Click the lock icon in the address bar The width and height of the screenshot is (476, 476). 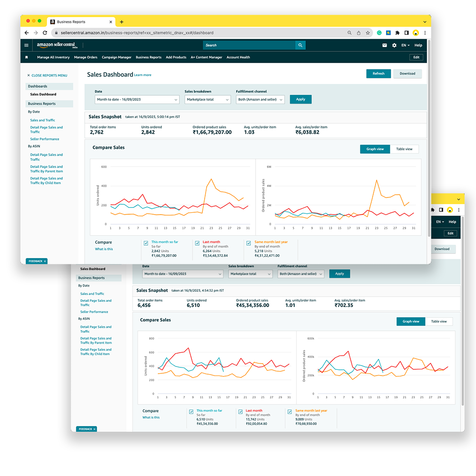pyautogui.click(x=56, y=33)
